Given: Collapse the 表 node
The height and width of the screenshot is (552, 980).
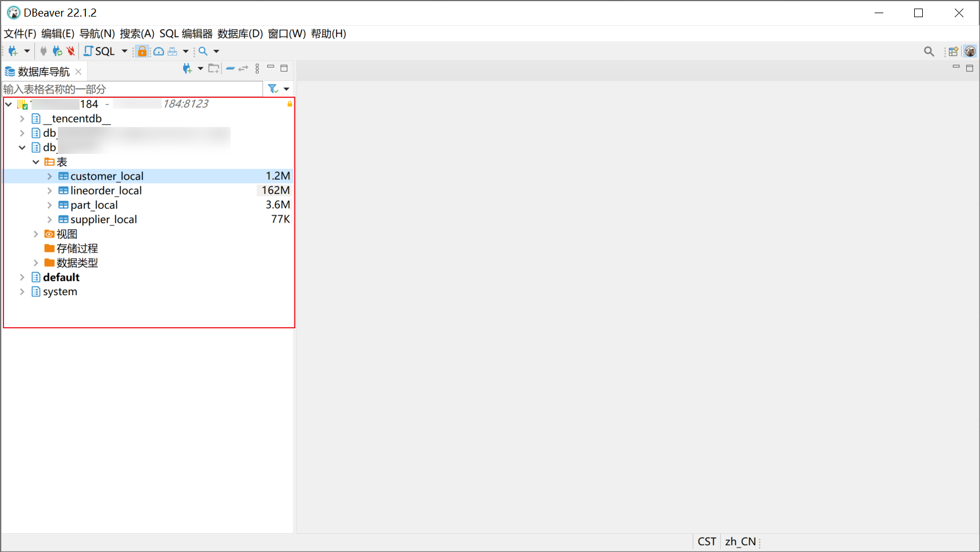Looking at the screenshot, I should 36,161.
